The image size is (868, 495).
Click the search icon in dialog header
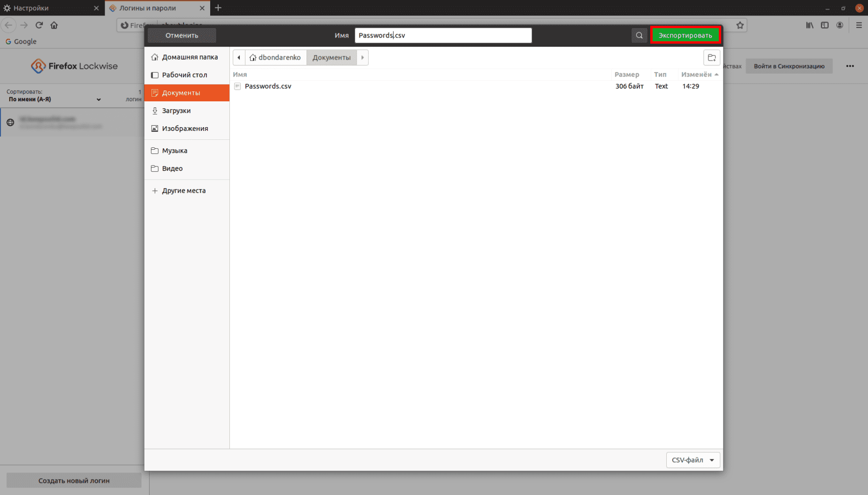pos(639,35)
